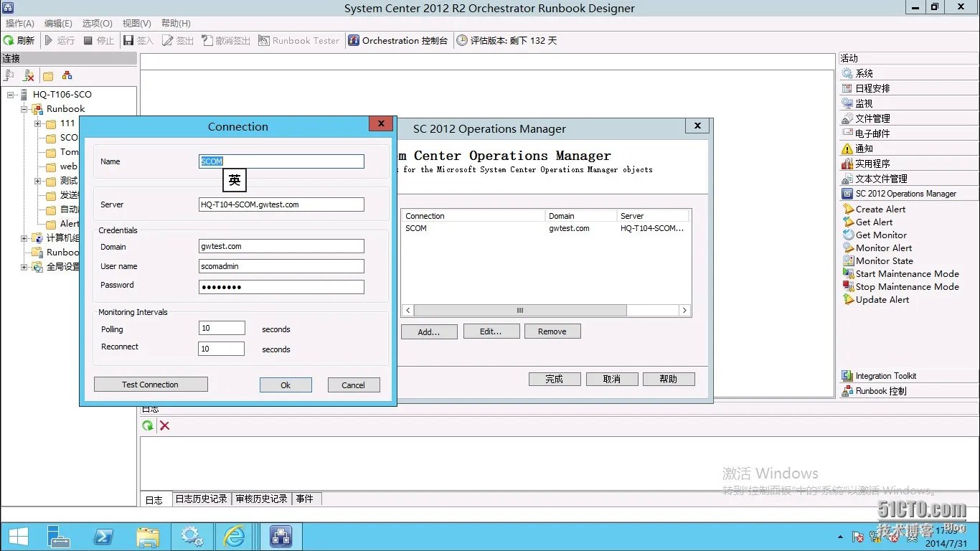Click Ok in the Connection dialog
Viewport: 980px width, 551px height.
tap(286, 385)
